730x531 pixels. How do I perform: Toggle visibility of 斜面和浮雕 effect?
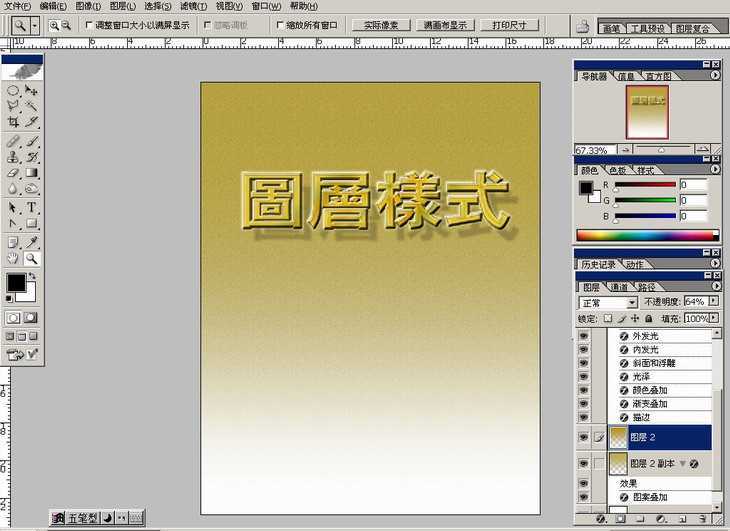(x=583, y=363)
